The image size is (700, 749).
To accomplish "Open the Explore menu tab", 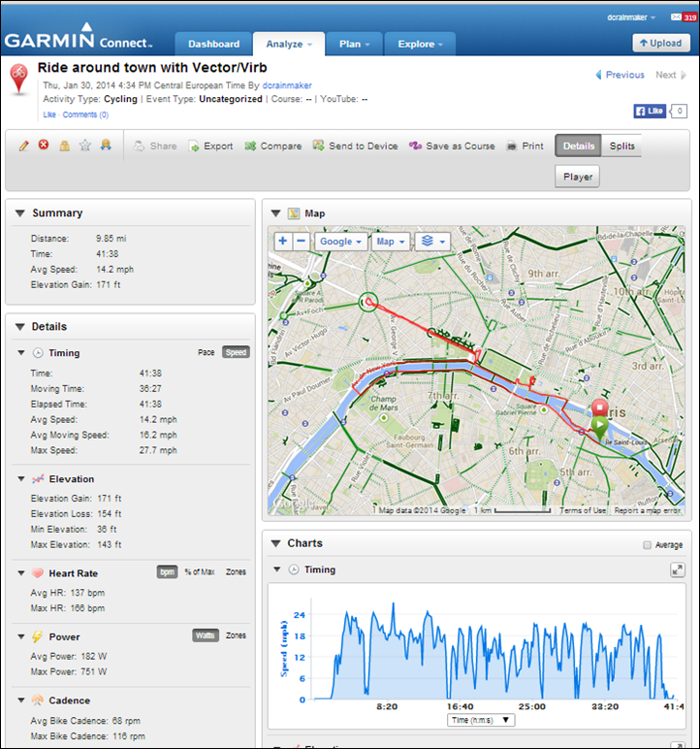I will click(x=420, y=44).
